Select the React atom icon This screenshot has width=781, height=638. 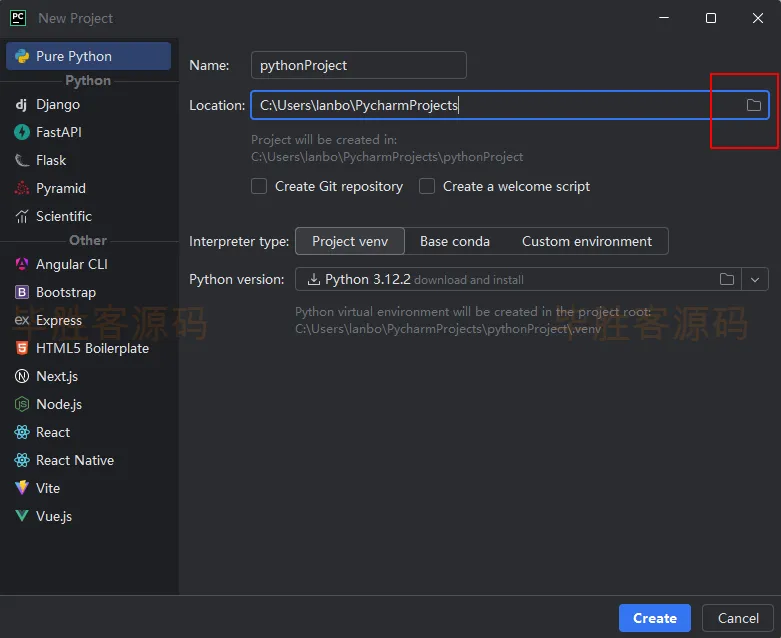pos(21,432)
